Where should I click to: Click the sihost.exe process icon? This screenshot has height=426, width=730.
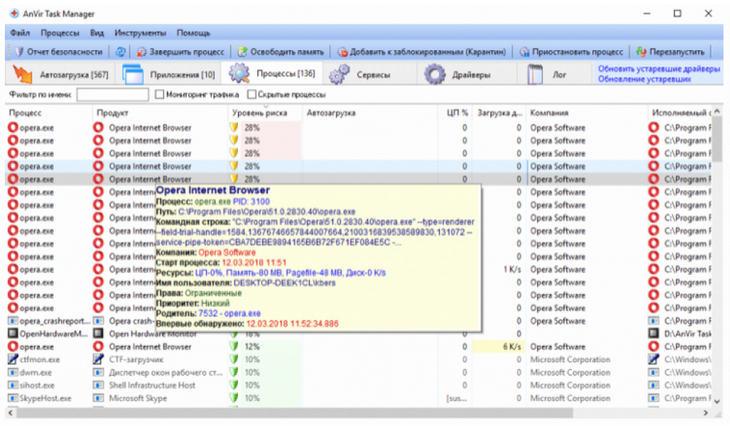13,385
